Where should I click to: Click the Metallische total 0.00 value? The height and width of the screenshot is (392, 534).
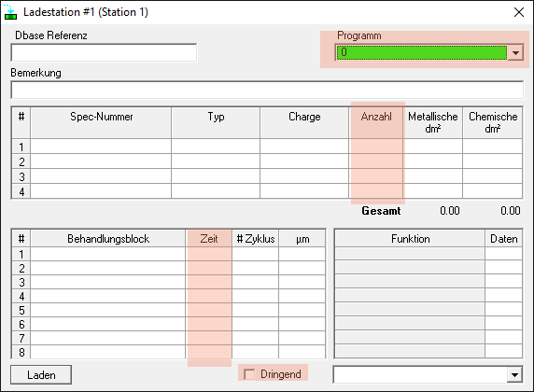pos(450,211)
